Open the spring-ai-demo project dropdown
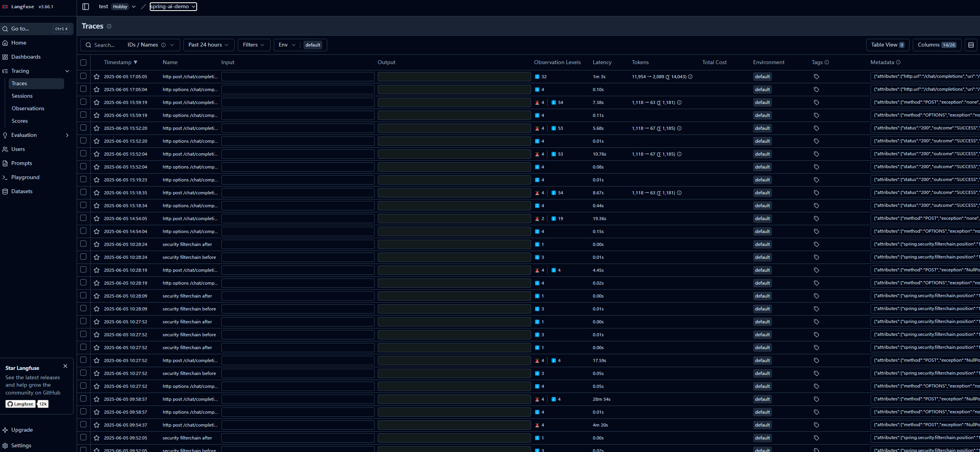Screen dimensions: 980x452 [173, 7]
